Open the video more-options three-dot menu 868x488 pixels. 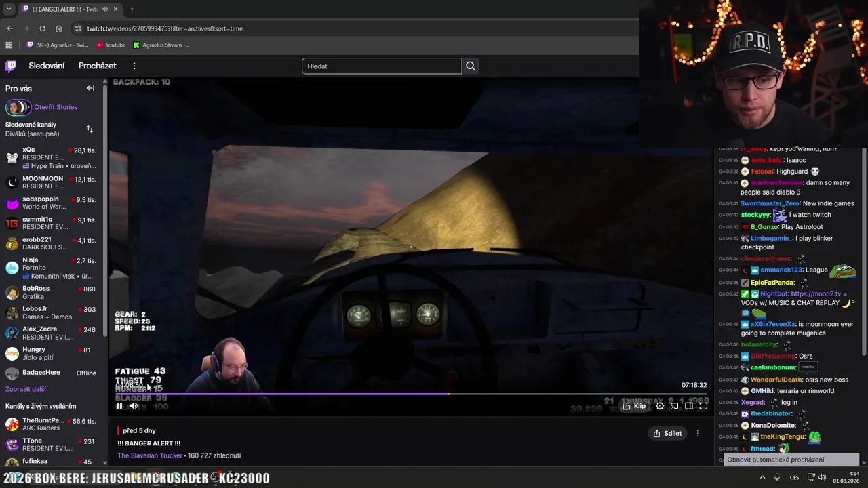(698, 433)
